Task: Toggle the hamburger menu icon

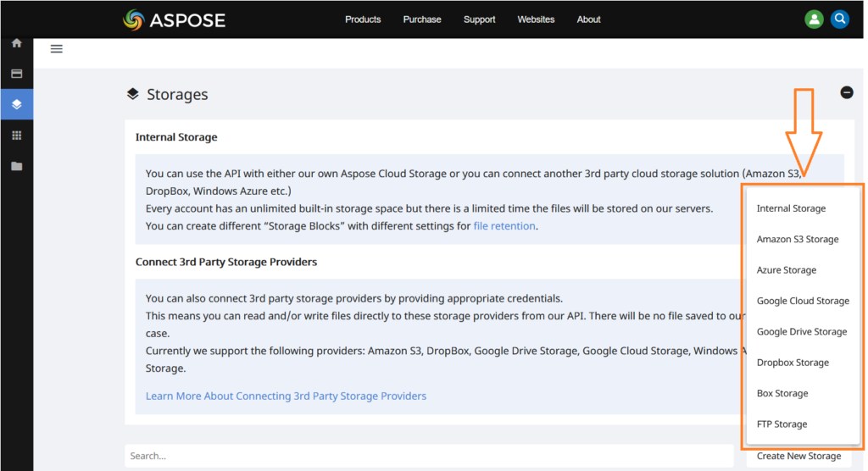Action: (x=57, y=49)
